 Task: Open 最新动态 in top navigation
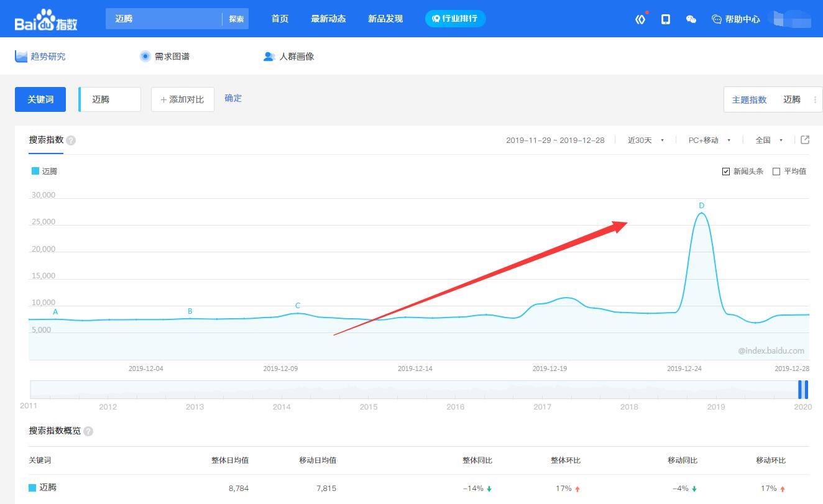click(328, 19)
